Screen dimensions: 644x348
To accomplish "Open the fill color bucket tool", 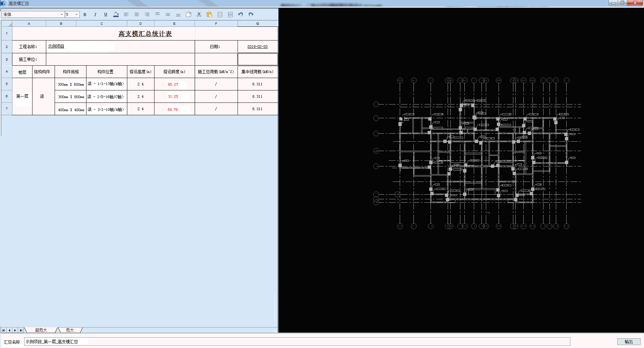I will 116,14.
